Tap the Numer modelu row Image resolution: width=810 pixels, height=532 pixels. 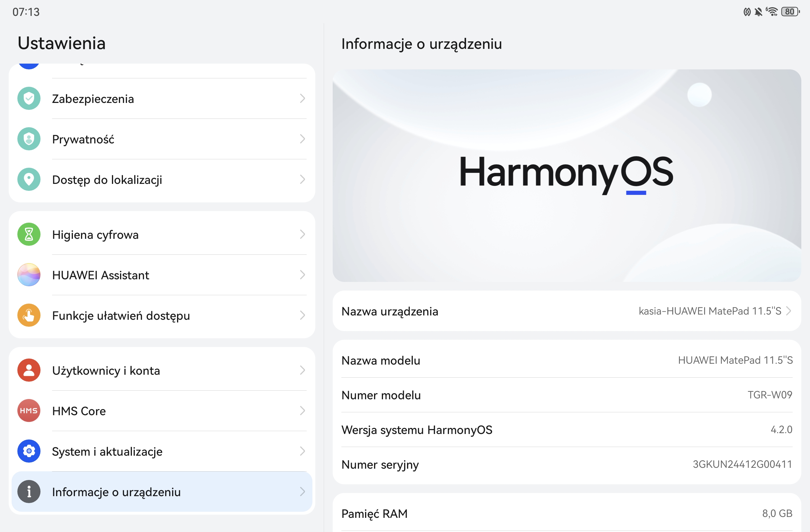coord(567,395)
